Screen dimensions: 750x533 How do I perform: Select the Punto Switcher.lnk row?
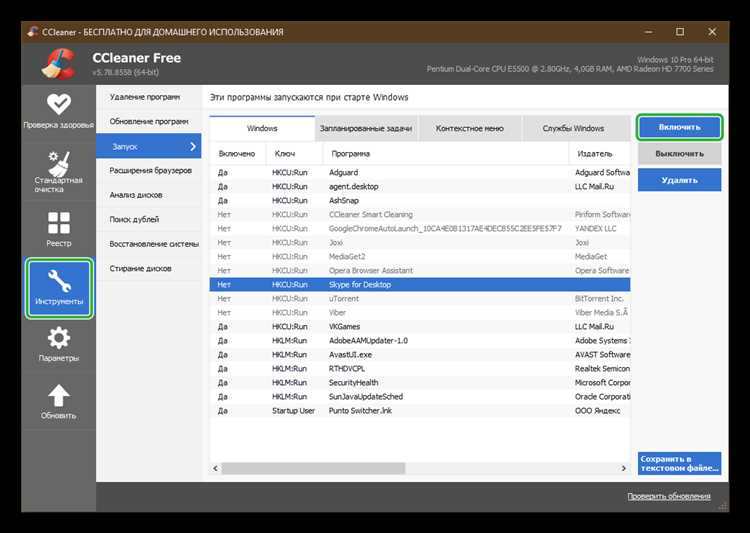tap(420, 411)
